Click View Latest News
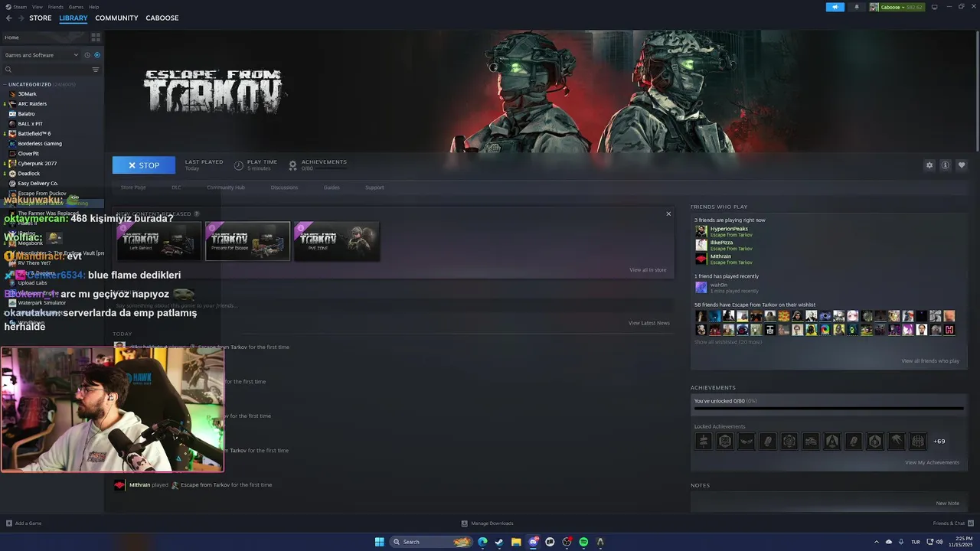980x551 pixels. click(x=649, y=323)
